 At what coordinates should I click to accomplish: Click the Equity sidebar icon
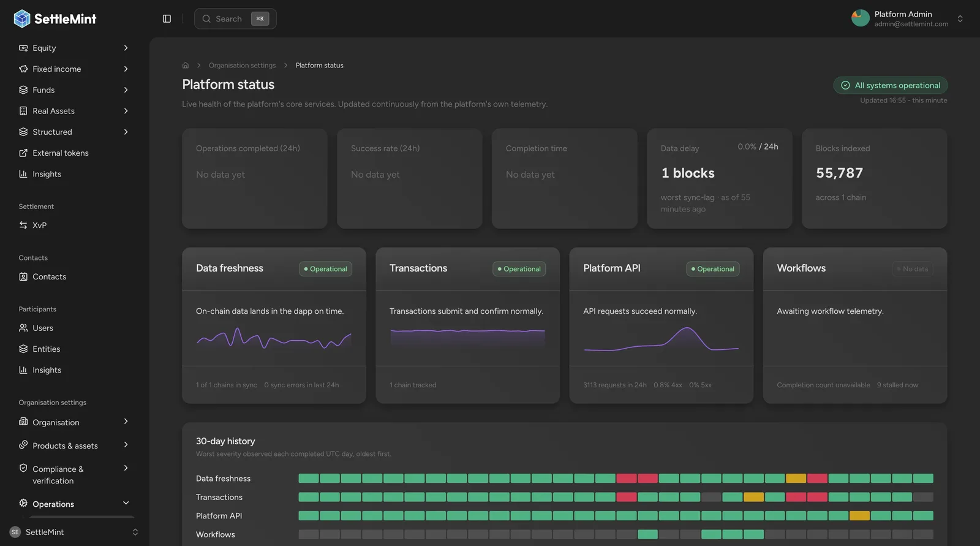(x=23, y=48)
